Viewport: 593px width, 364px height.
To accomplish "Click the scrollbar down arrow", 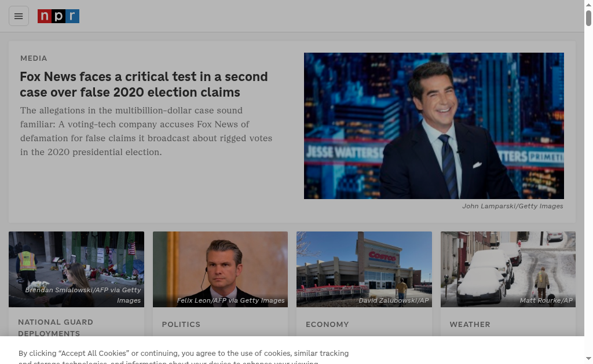I will tap(588, 359).
